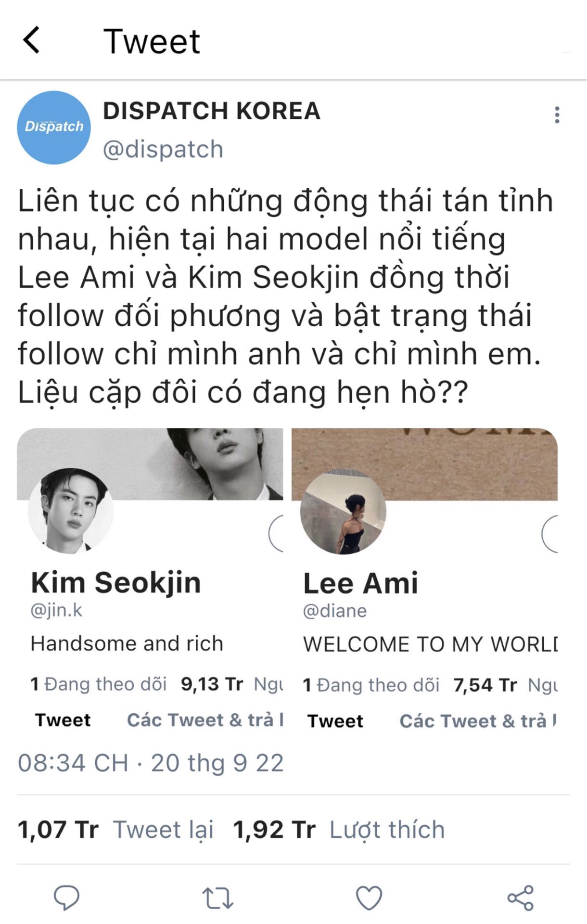Open the @dispatch handle link

pyautogui.click(x=163, y=149)
